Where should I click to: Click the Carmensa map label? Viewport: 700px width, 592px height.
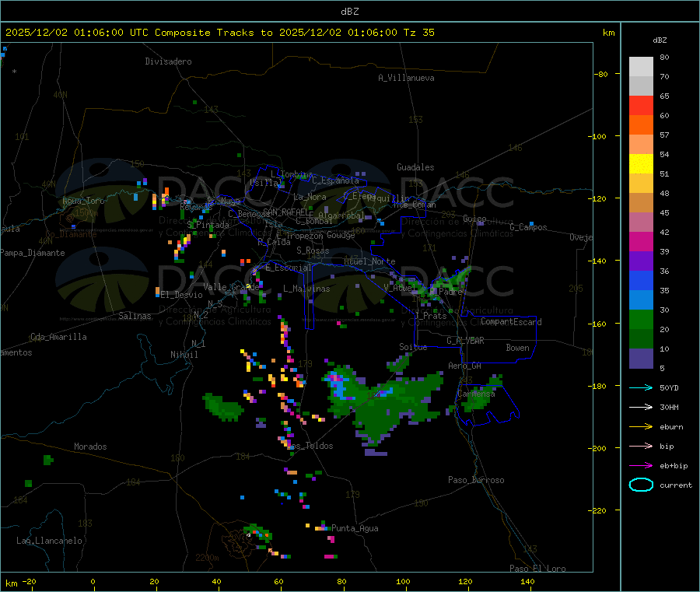476,394
